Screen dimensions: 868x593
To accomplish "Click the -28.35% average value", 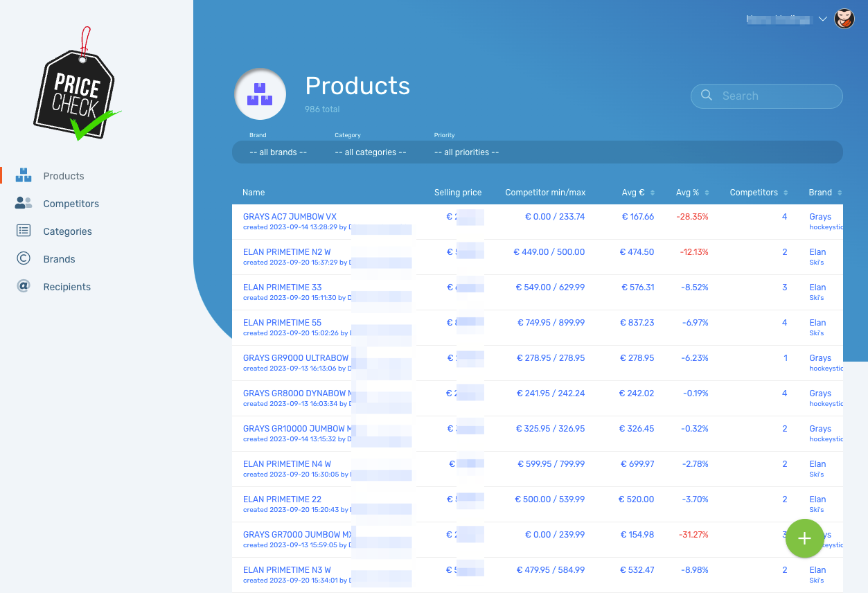I will pyautogui.click(x=693, y=217).
